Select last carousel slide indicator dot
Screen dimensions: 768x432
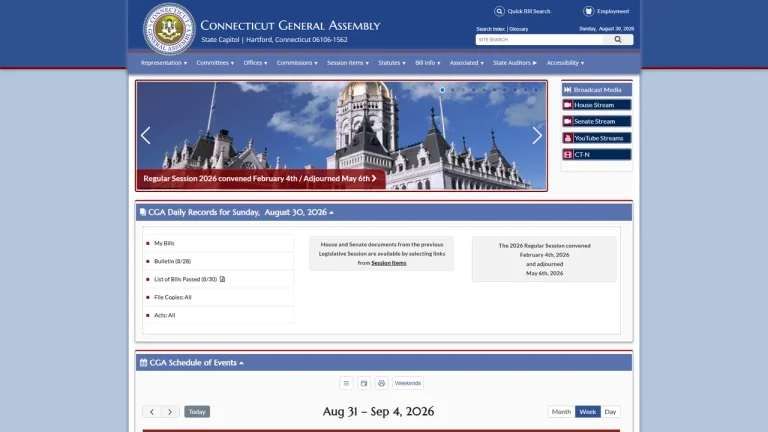tap(536, 90)
